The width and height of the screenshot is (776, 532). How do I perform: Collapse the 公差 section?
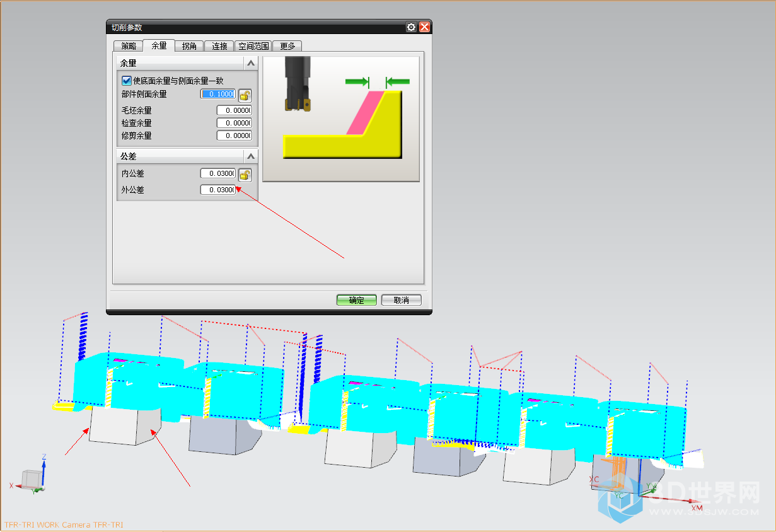click(250, 156)
